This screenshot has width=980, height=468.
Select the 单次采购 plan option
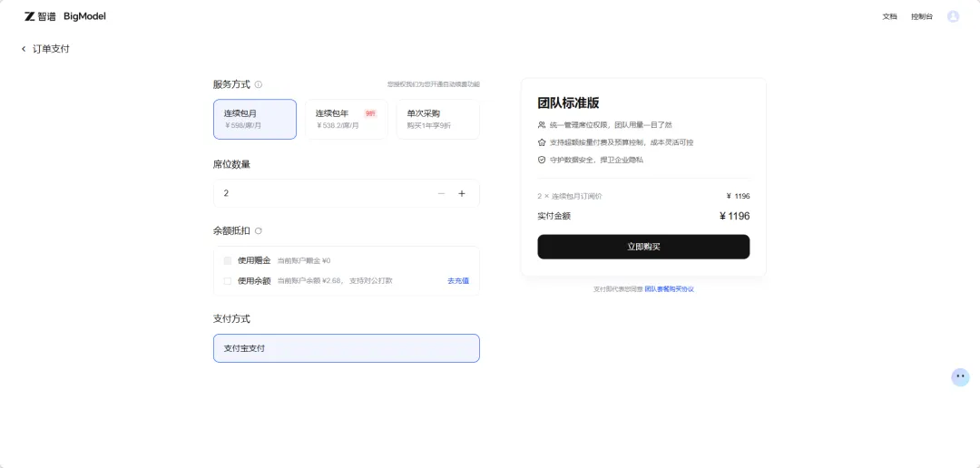[438, 120]
